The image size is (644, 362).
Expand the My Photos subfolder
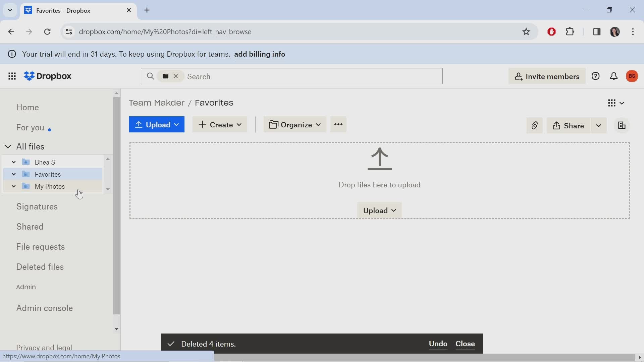pyautogui.click(x=14, y=186)
